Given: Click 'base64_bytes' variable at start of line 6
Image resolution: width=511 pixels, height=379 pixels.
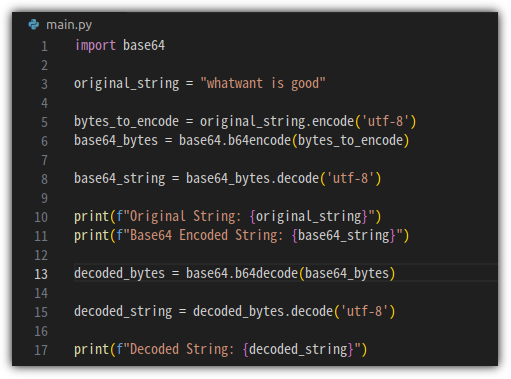Looking at the screenshot, I should pyautogui.click(x=116, y=140).
